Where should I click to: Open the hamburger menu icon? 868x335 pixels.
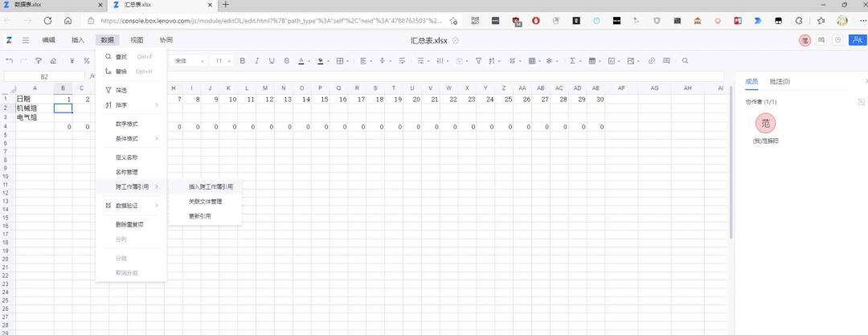click(x=26, y=40)
